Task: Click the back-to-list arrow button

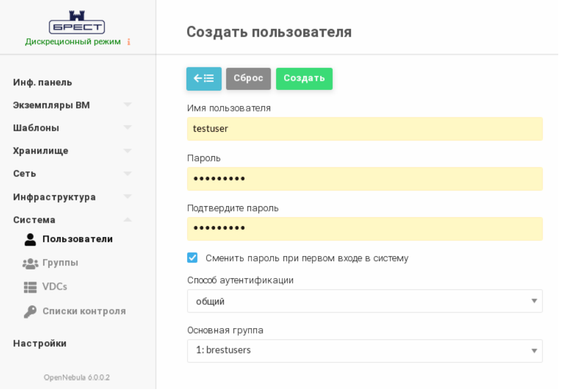Action: coord(204,78)
